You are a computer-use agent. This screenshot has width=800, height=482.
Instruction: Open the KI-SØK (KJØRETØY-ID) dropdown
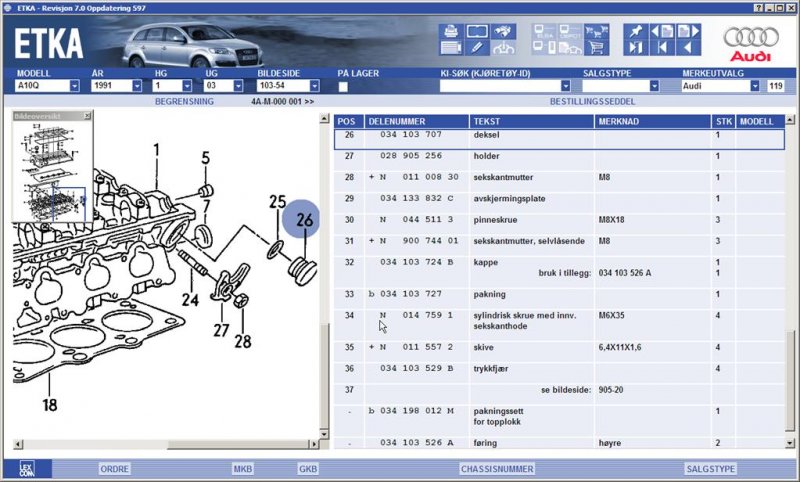click(565, 86)
